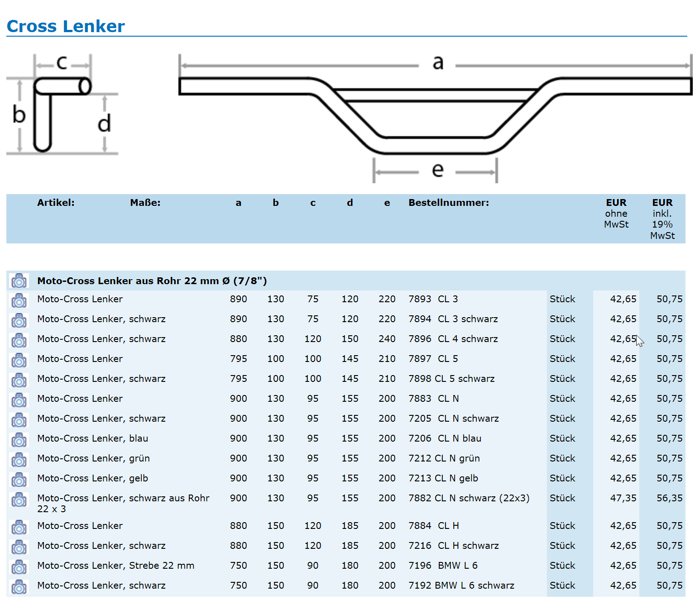Open photo icon for 7216 CL H schwarz
The width and height of the screenshot is (700, 609).
19,547
